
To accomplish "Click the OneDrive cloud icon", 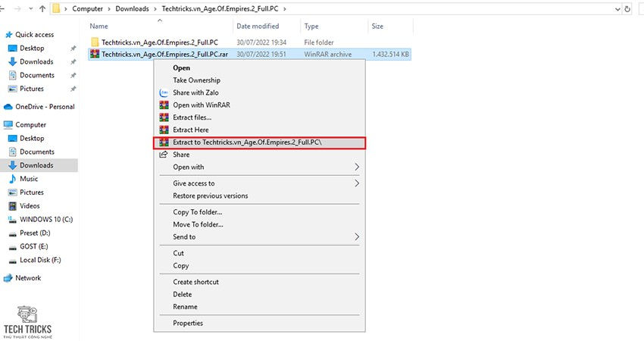I will [8, 107].
